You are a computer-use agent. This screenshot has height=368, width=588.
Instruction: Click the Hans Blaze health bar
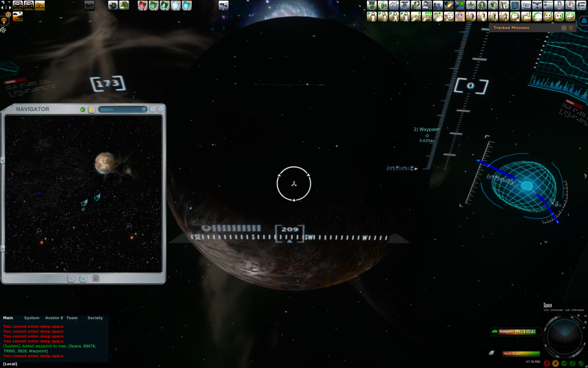(x=521, y=354)
